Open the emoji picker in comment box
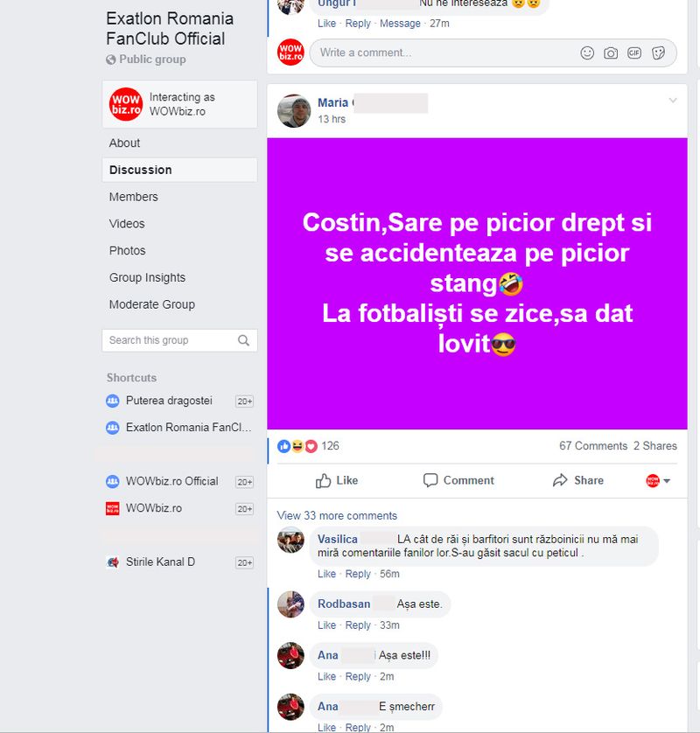The height and width of the screenshot is (733, 700). 587,52
